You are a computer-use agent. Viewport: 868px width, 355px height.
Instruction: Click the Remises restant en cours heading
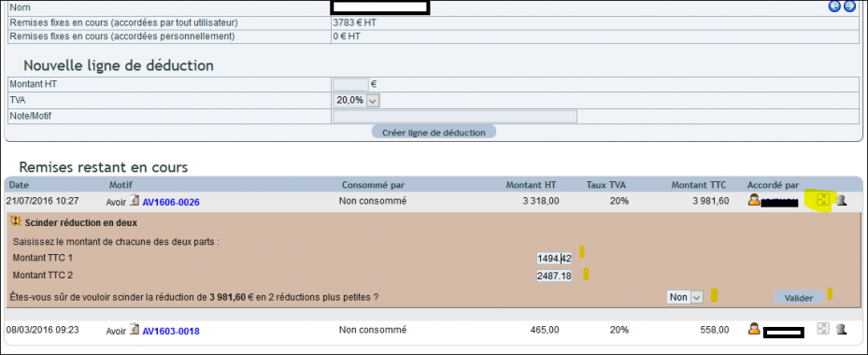pos(104,166)
